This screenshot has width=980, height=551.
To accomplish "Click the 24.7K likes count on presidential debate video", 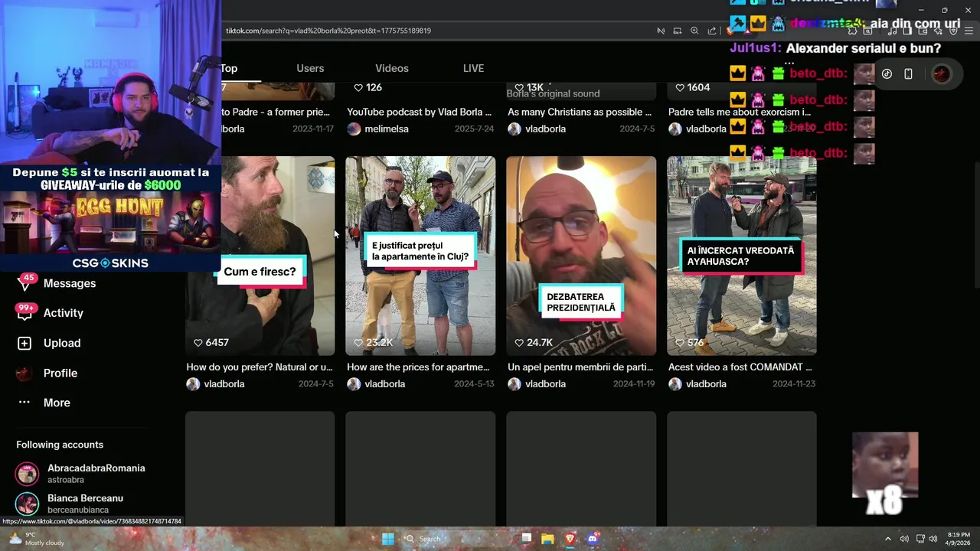I will tap(534, 343).
